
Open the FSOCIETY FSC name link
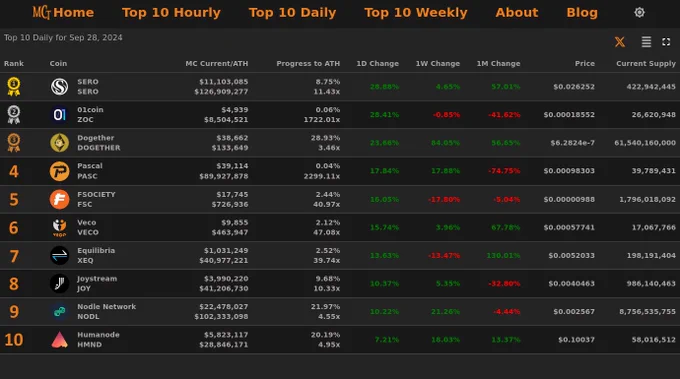pos(96,199)
